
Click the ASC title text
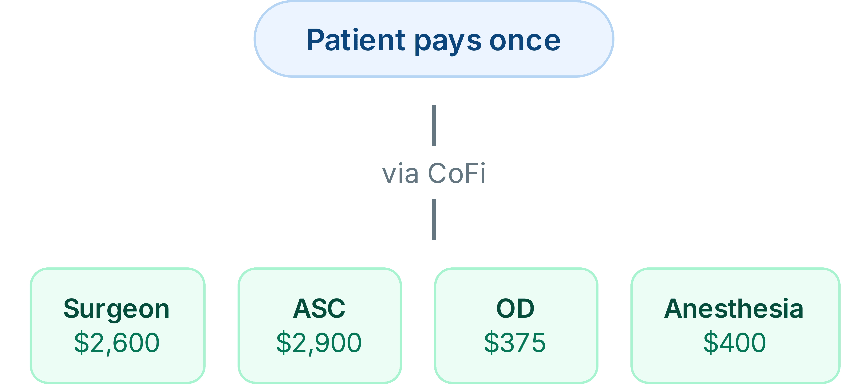(x=319, y=308)
